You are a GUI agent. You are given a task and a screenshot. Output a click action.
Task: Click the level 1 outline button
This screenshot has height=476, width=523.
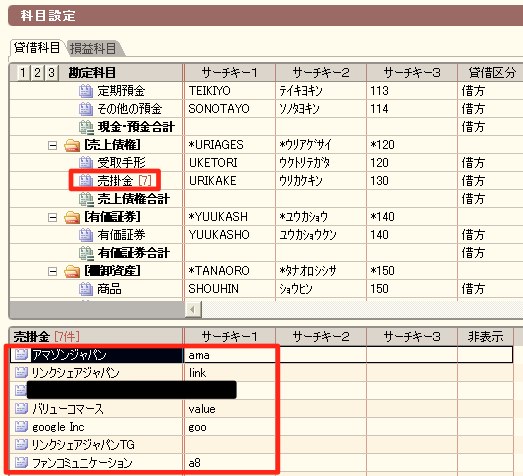click(23, 72)
